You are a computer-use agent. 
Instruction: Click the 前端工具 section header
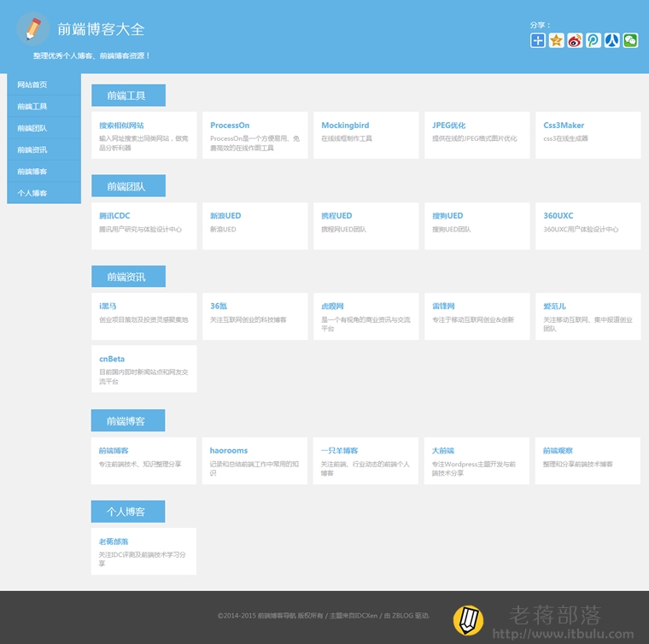pos(128,96)
